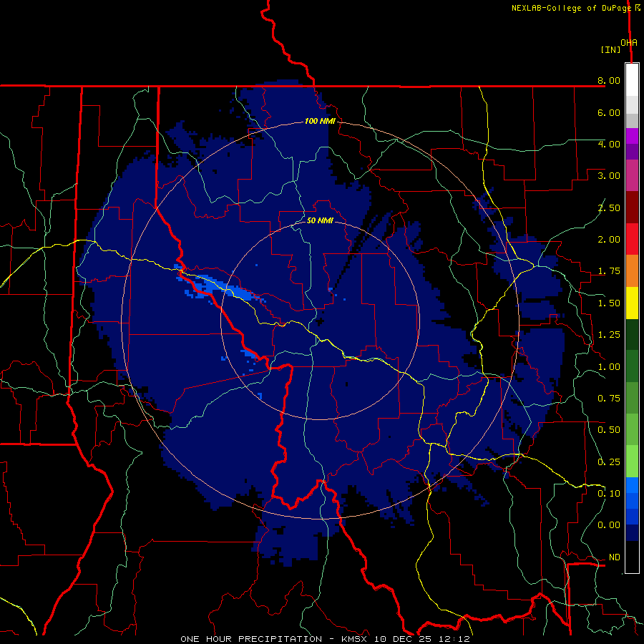Click the 6.00 legend value

click(x=609, y=112)
